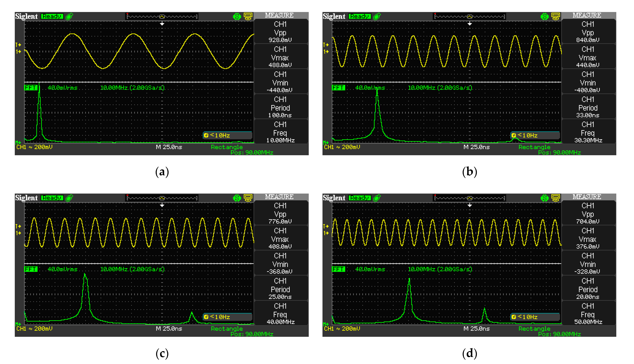The image size is (634, 364).
Task: Click the 40.0mVrms FFT scale in scope (c)
Action: pyautogui.click(x=62, y=269)
